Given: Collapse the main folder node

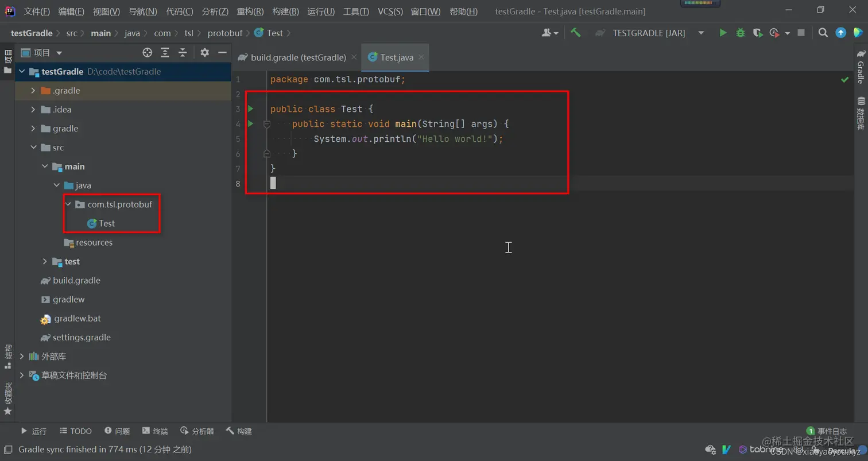Looking at the screenshot, I should pyautogui.click(x=44, y=166).
